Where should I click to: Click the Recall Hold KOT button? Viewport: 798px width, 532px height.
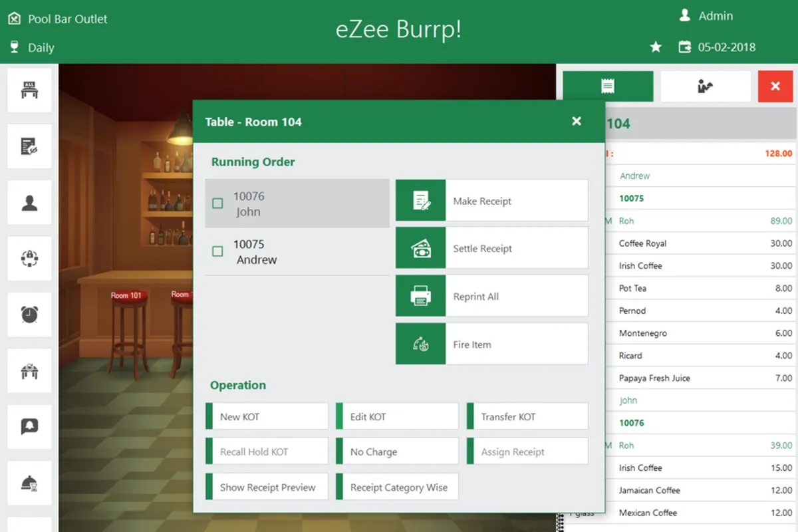point(267,451)
